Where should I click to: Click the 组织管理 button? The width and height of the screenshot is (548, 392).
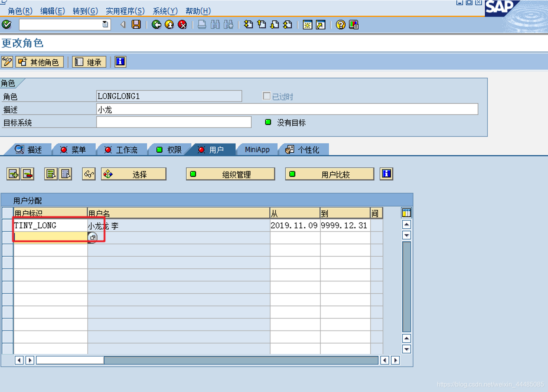(230, 174)
